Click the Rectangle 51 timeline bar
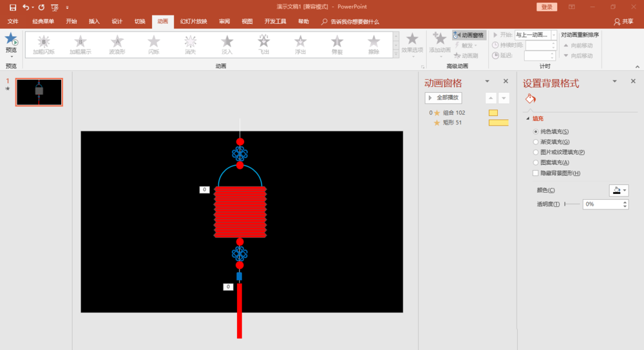Image resolution: width=644 pixels, height=350 pixels. point(498,122)
